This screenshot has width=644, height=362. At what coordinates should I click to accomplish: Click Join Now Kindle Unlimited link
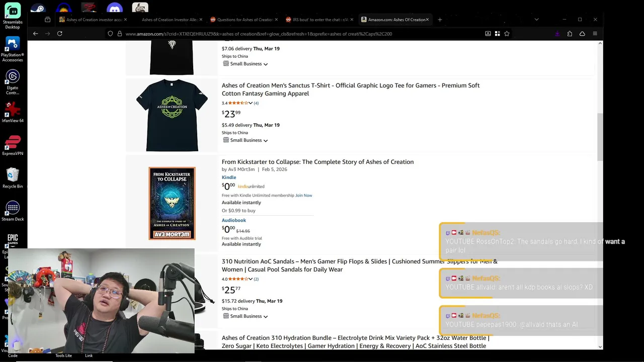tap(303, 195)
